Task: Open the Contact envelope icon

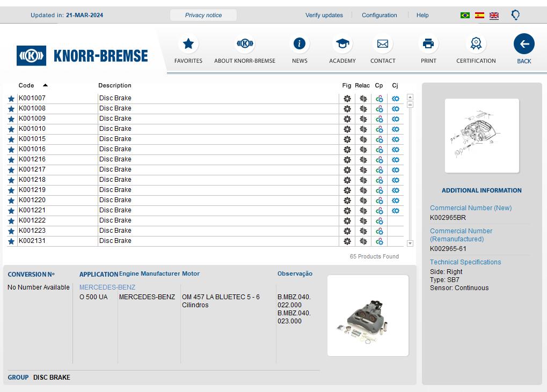Action: pos(382,43)
